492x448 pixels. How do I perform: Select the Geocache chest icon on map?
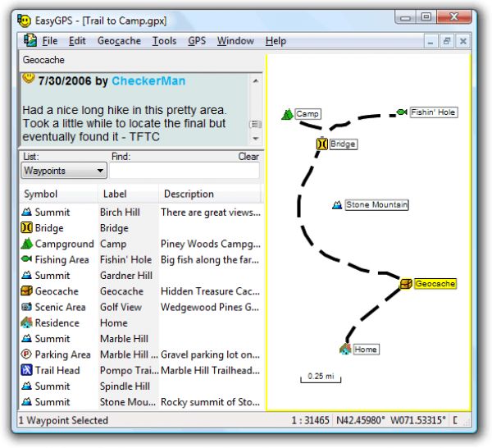tap(406, 284)
